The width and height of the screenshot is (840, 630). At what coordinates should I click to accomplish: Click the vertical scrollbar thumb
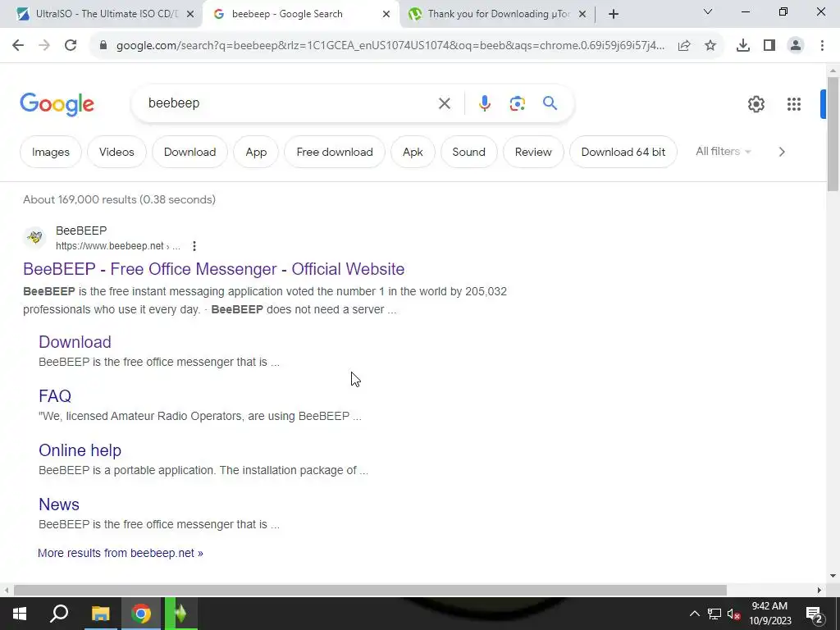tap(833, 134)
